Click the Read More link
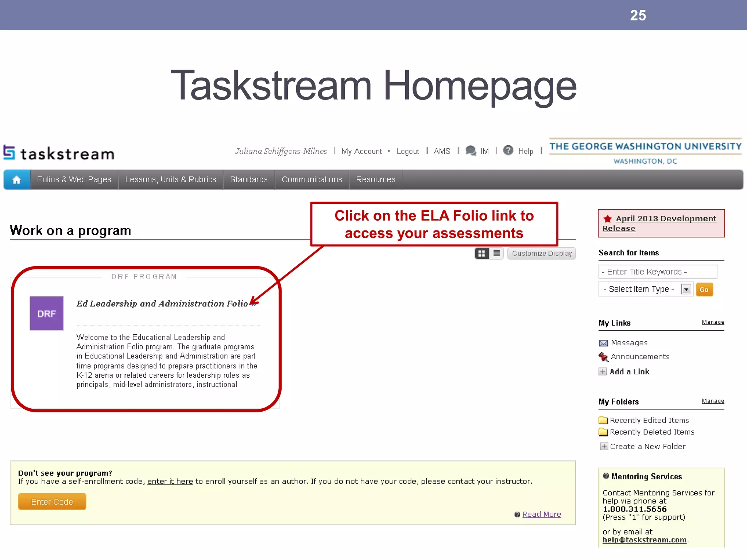 pyautogui.click(x=542, y=514)
